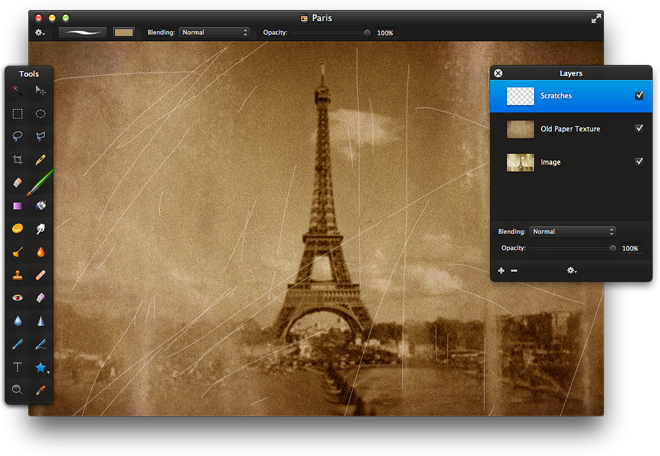Toggle visibility of the Scratches layer

click(639, 95)
